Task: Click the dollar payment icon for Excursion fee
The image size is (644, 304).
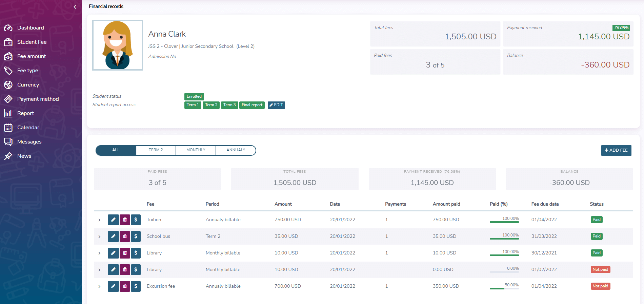Action: [136, 286]
